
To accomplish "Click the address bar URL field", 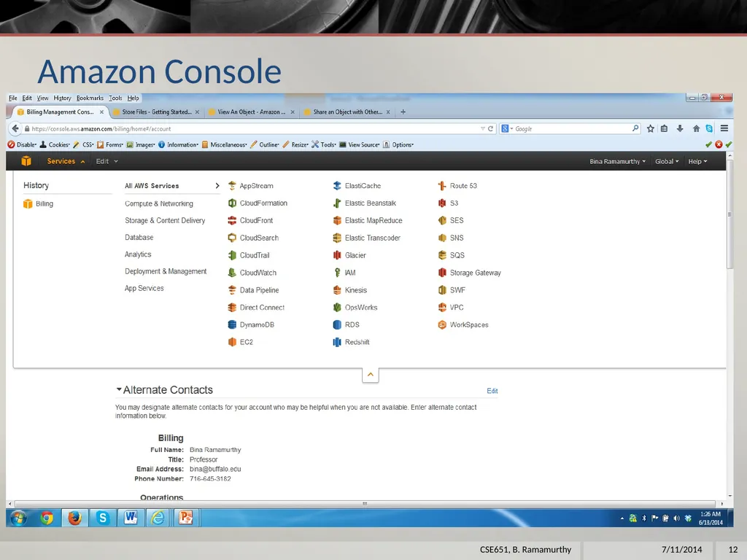I will 252,128.
